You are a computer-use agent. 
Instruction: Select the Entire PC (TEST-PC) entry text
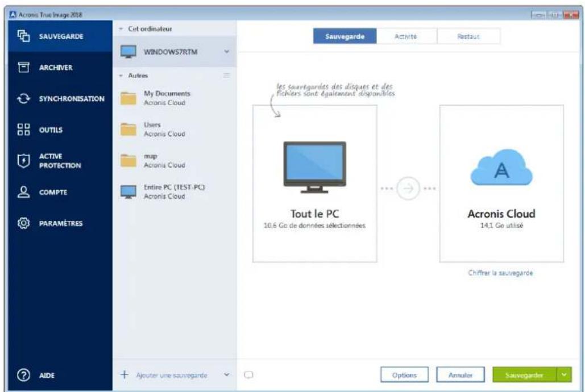click(174, 191)
